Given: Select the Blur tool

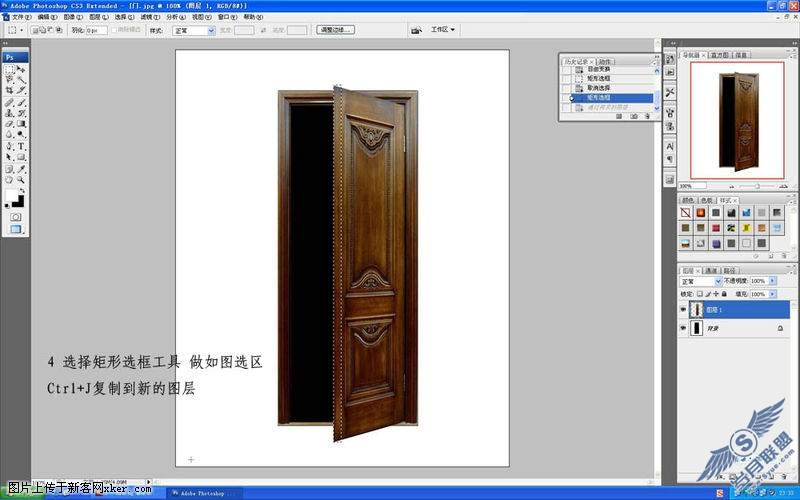Looking at the screenshot, I should 10,135.
